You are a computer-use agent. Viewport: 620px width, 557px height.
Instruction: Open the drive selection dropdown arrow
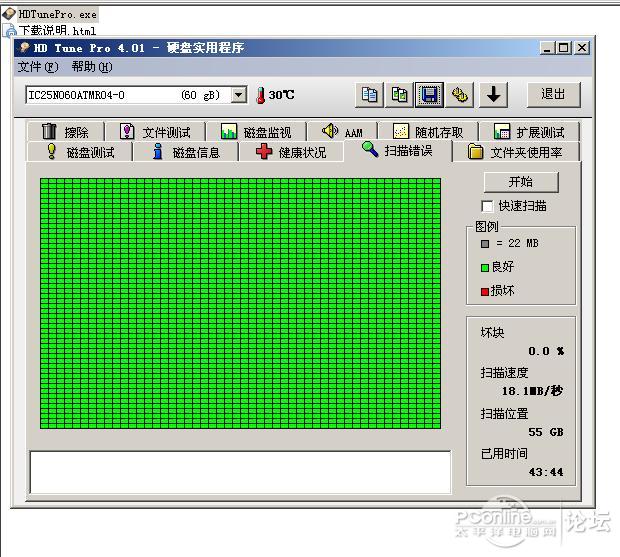[239, 95]
